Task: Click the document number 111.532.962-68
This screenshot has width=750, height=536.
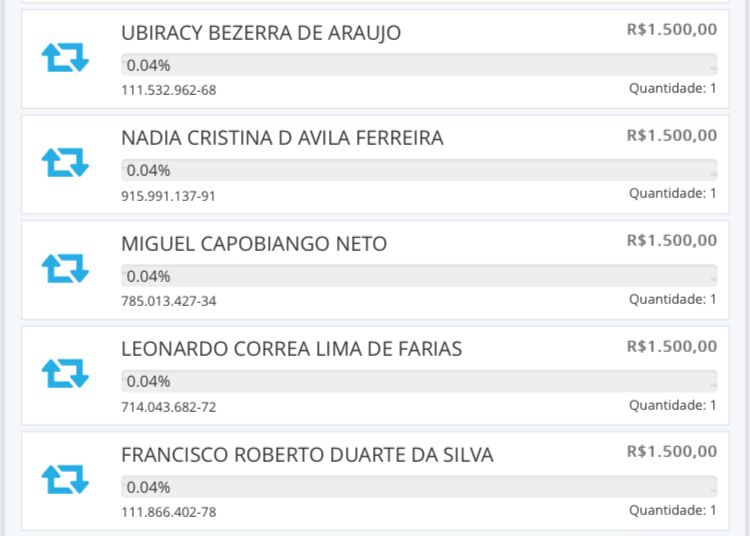Action: click(168, 90)
